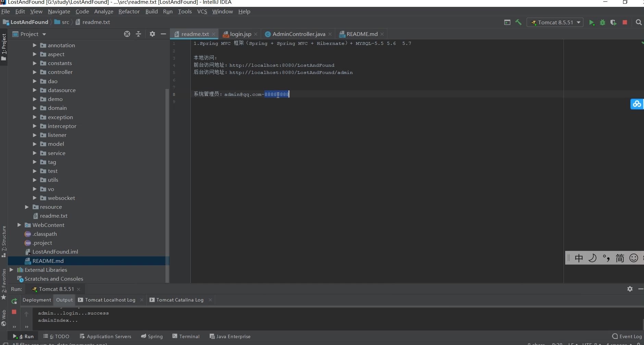Click the localhost:8080/LostAndFound/admin URL text

291,73
